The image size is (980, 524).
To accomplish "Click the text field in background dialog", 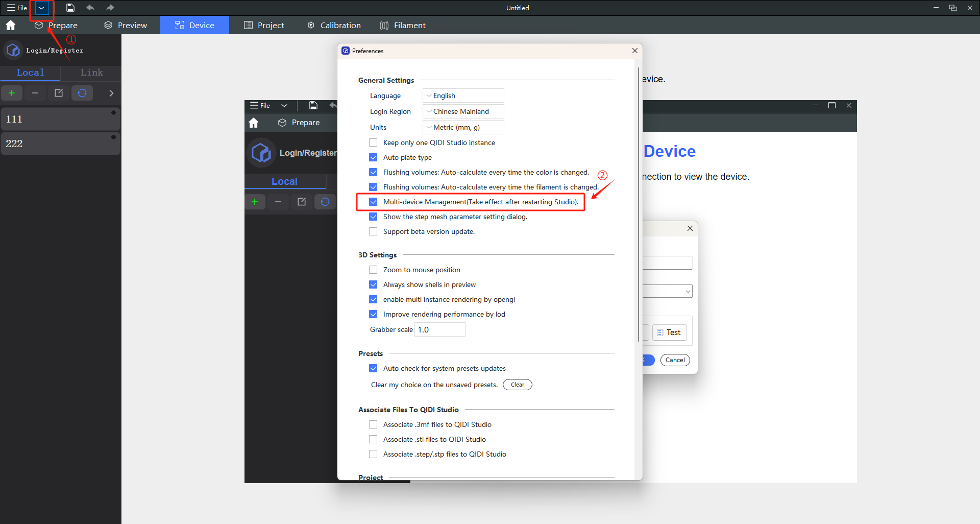I will coord(668,263).
